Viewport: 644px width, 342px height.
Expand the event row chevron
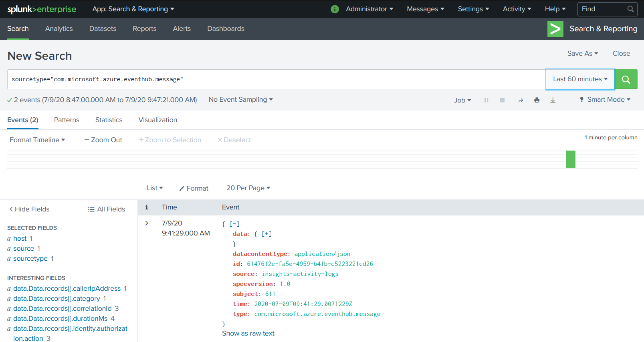(x=147, y=223)
